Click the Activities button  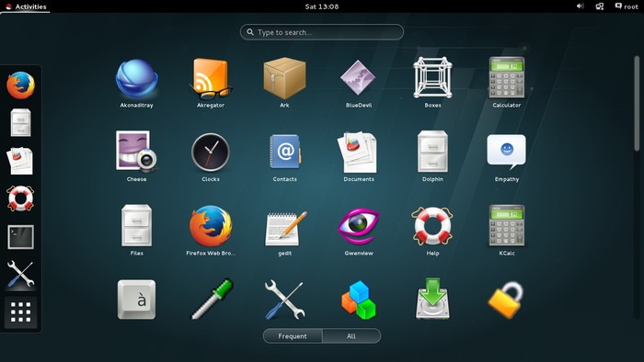(26, 6)
